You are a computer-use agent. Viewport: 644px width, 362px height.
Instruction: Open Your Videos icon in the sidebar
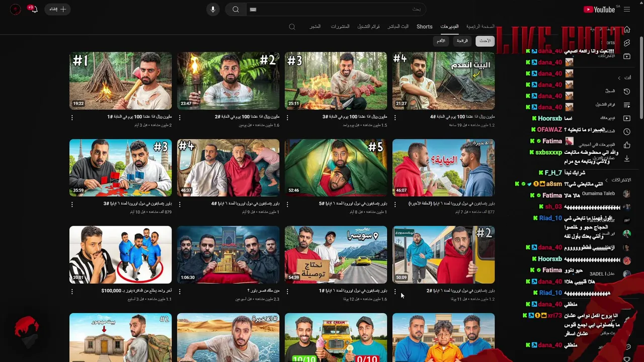(627, 118)
